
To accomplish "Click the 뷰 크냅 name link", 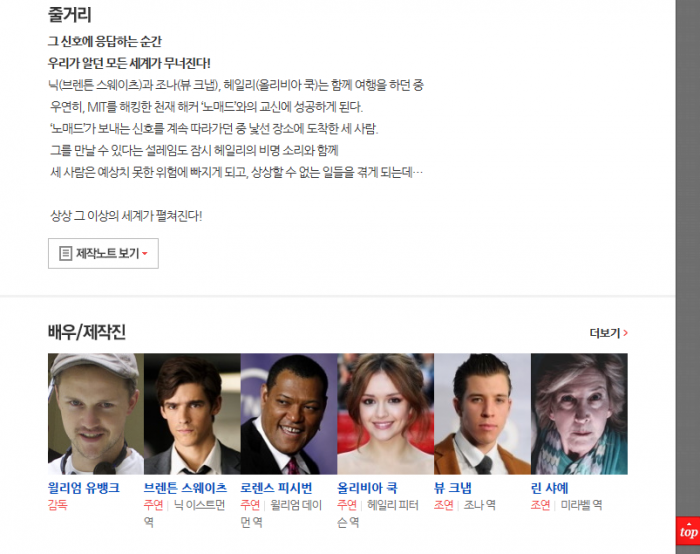I will tap(453, 488).
